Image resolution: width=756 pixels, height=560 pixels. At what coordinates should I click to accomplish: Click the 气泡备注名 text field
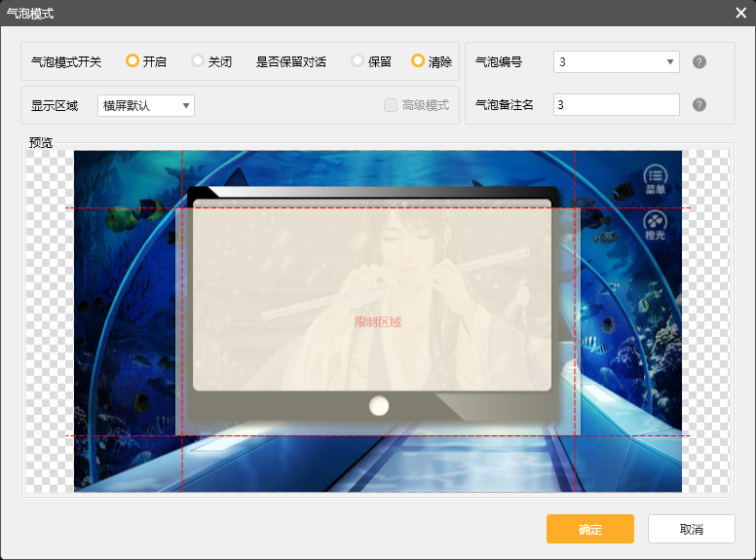click(x=616, y=104)
